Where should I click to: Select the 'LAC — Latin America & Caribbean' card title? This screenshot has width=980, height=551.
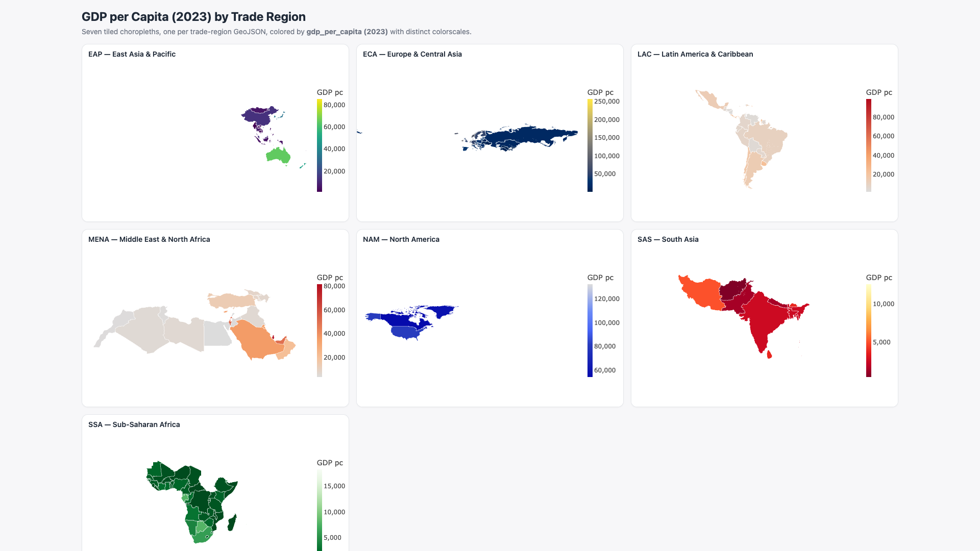click(x=695, y=54)
